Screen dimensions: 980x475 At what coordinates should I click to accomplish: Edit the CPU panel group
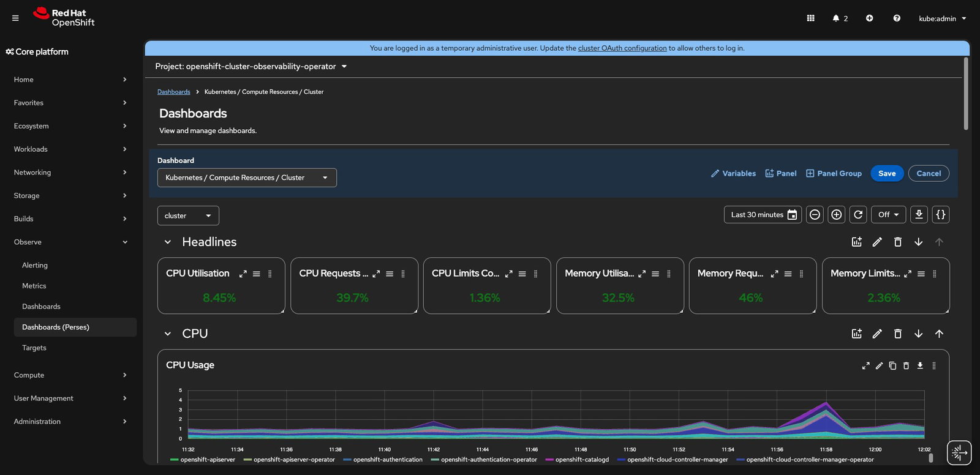[877, 334]
